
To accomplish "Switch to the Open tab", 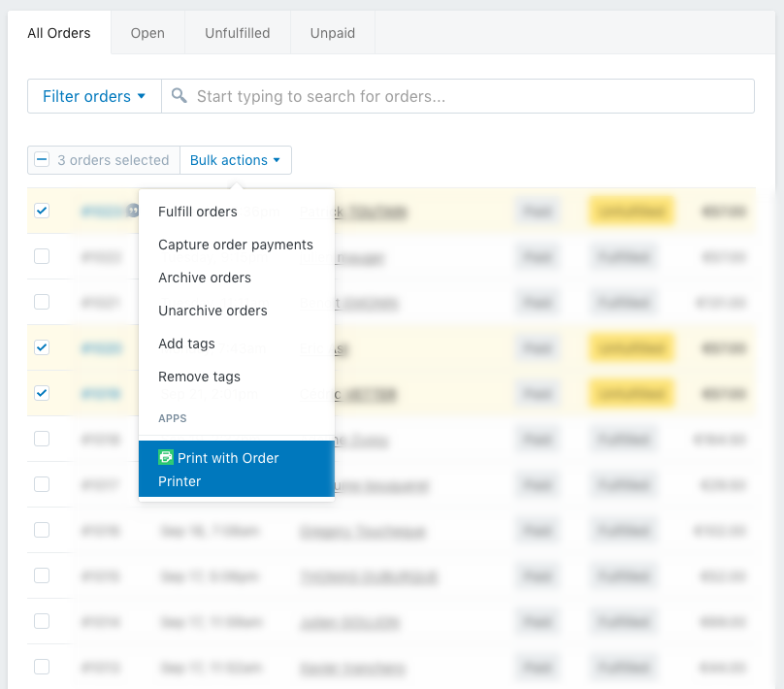I will [x=147, y=33].
